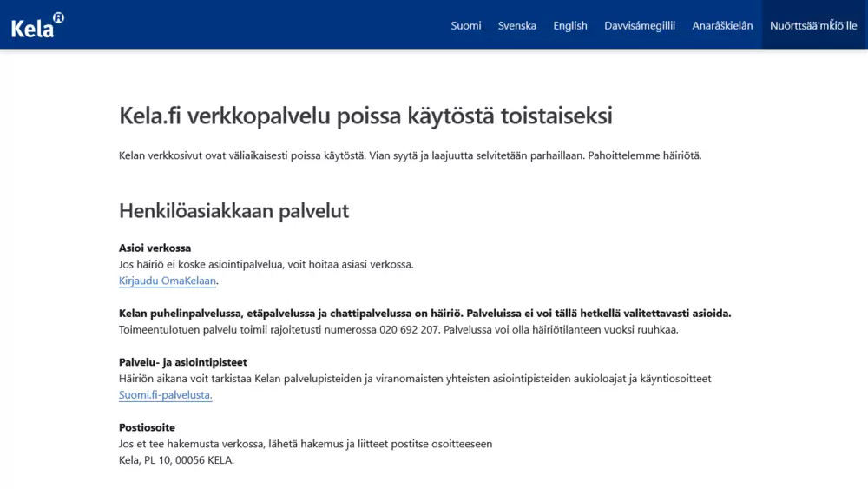868x489 pixels.
Task: Open the Kirjaudu OmaKelaan link
Action: (168, 281)
